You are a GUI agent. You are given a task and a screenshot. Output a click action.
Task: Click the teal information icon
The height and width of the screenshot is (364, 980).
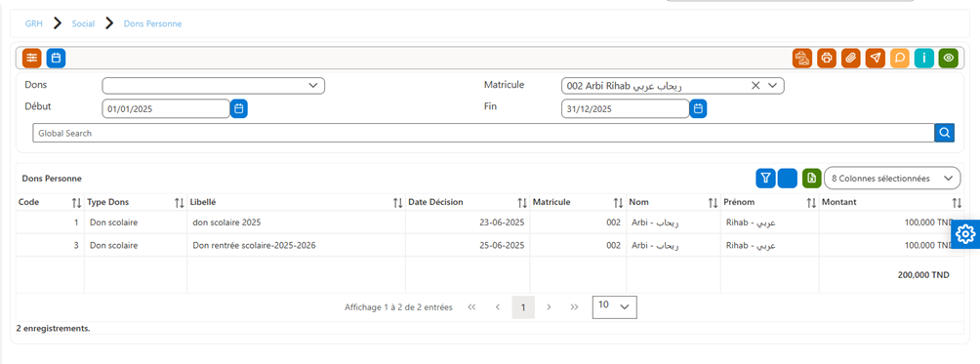[x=923, y=59]
